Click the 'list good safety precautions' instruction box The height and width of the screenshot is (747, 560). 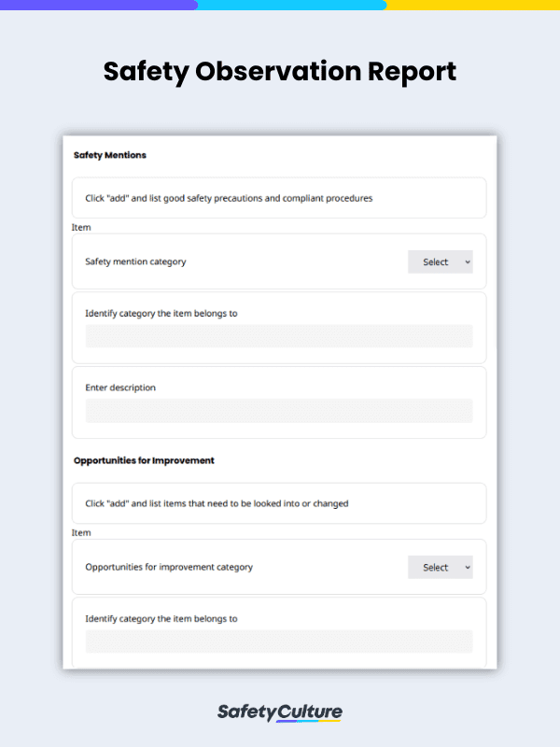coord(279,198)
